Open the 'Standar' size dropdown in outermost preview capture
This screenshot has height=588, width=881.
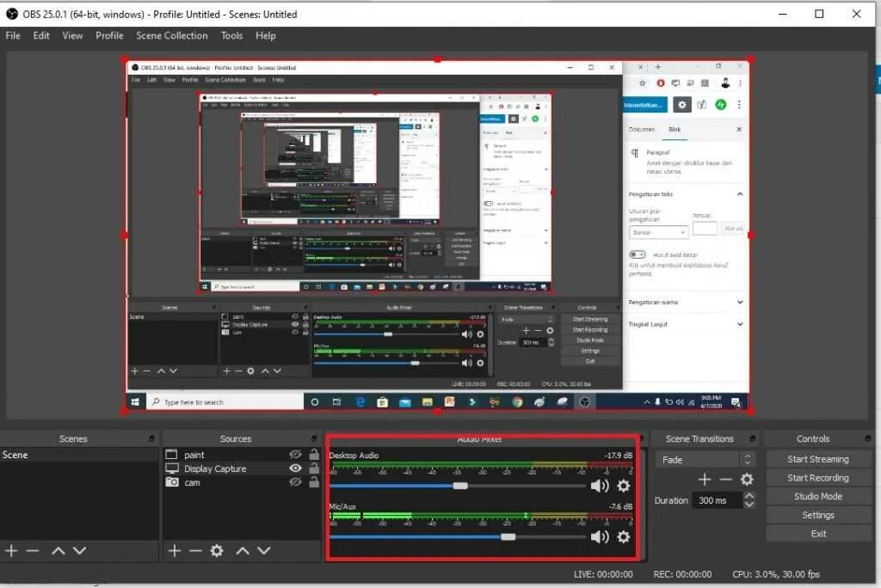(658, 232)
